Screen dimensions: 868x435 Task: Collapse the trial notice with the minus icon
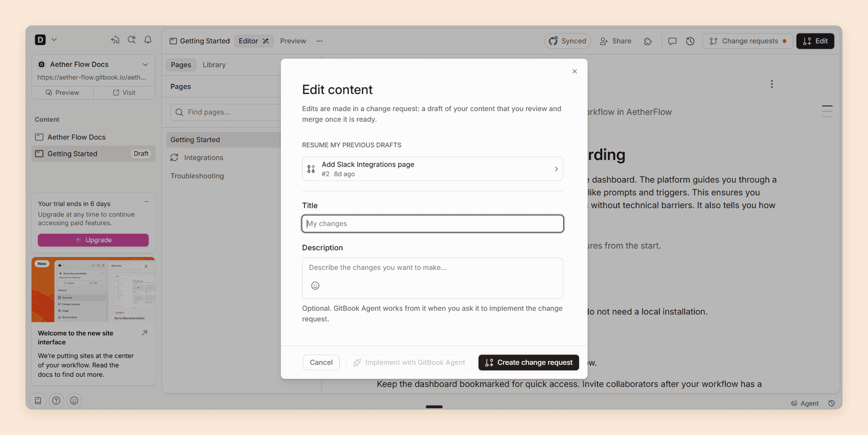coord(147,202)
